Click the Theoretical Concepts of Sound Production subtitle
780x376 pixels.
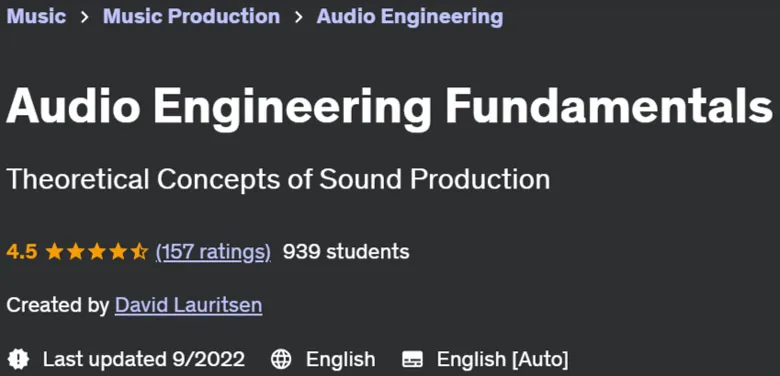tap(278, 179)
